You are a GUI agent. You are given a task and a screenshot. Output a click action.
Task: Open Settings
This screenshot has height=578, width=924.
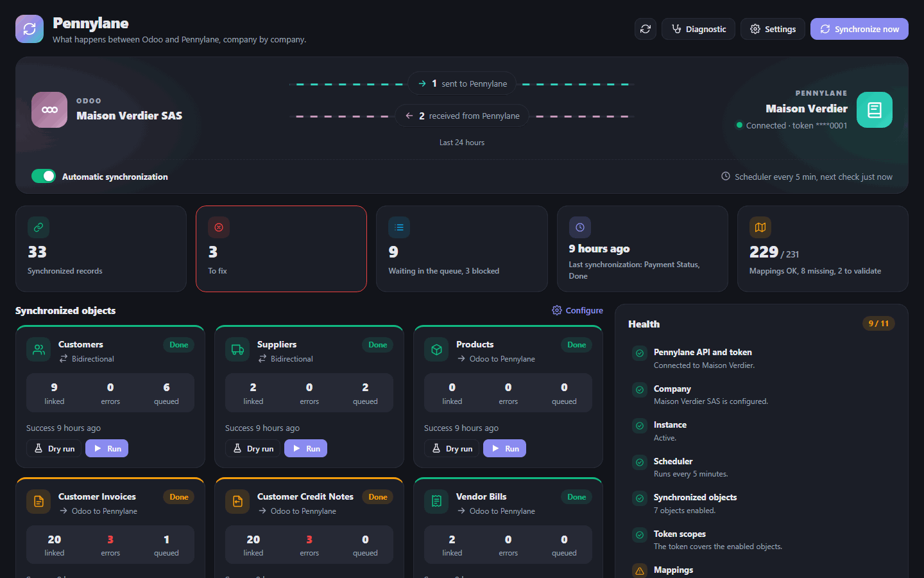[773, 29]
